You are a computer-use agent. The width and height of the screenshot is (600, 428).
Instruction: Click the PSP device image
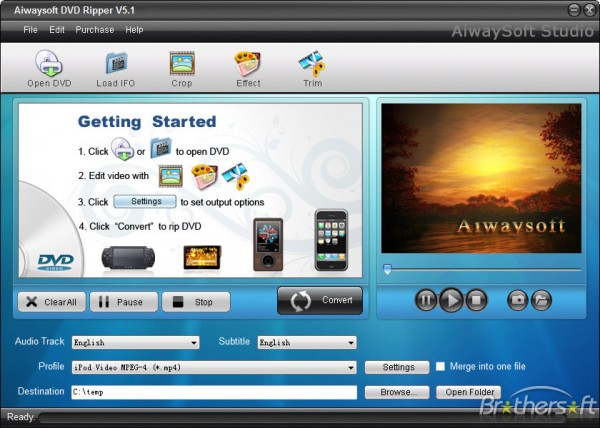[128, 258]
